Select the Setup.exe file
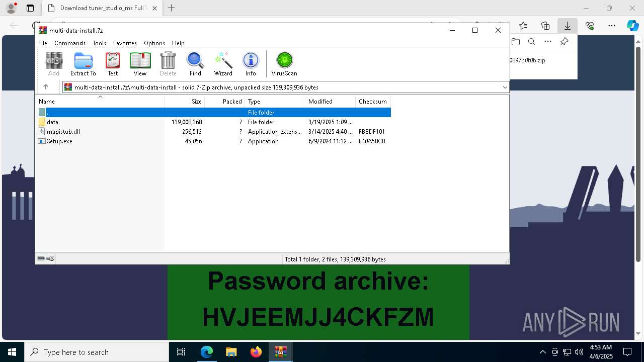This screenshot has height=362, width=644. coord(213,141)
